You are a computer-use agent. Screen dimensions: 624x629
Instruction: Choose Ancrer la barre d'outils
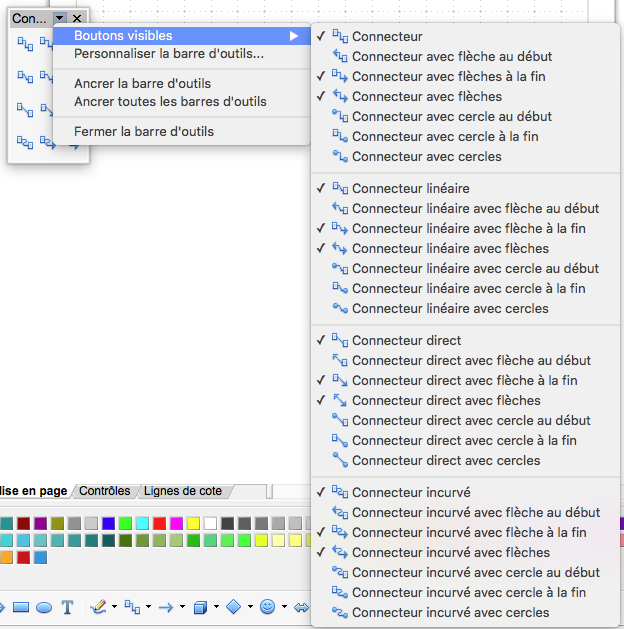click(182, 83)
